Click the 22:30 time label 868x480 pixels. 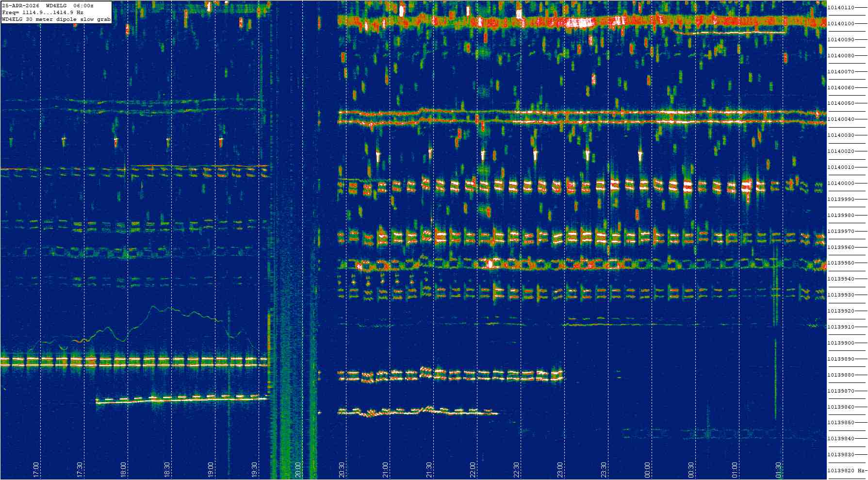click(517, 470)
